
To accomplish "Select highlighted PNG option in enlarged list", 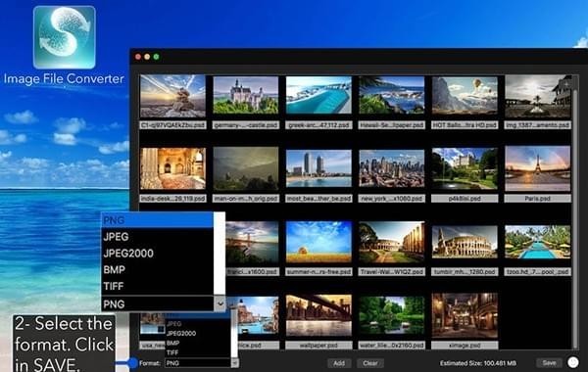I will click(158, 220).
